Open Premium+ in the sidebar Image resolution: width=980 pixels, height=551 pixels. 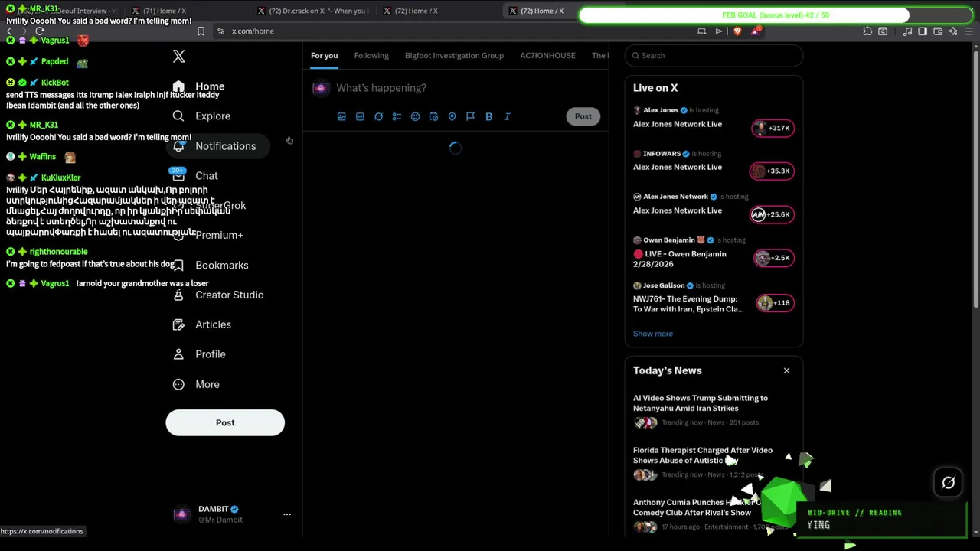tap(208, 235)
